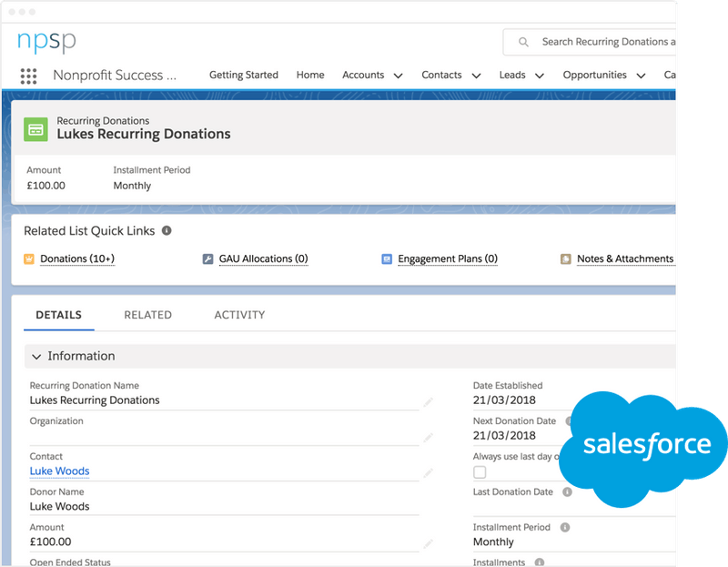Switch to the RELATED tab
This screenshot has width=728, height=567.
pyautogui.click(x=147, y=315)
